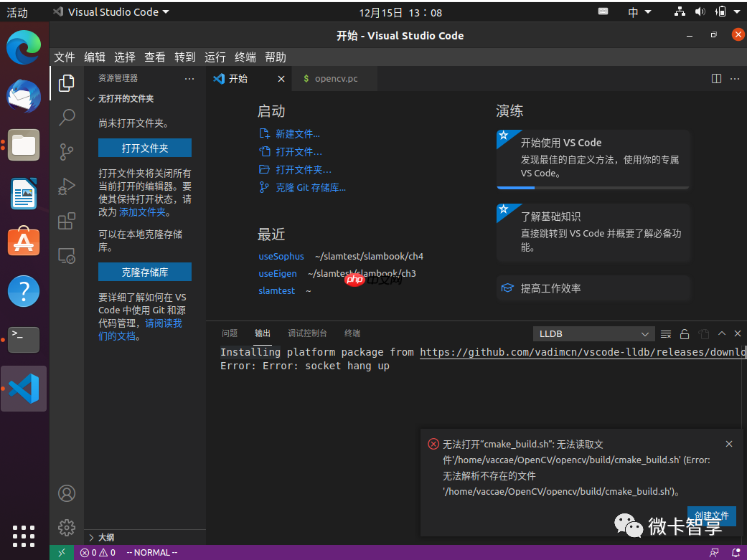Open the Explorer sidebar icon
Image resolution: width=747 pixels, height=560 pixels.
(x=66, y=83)
